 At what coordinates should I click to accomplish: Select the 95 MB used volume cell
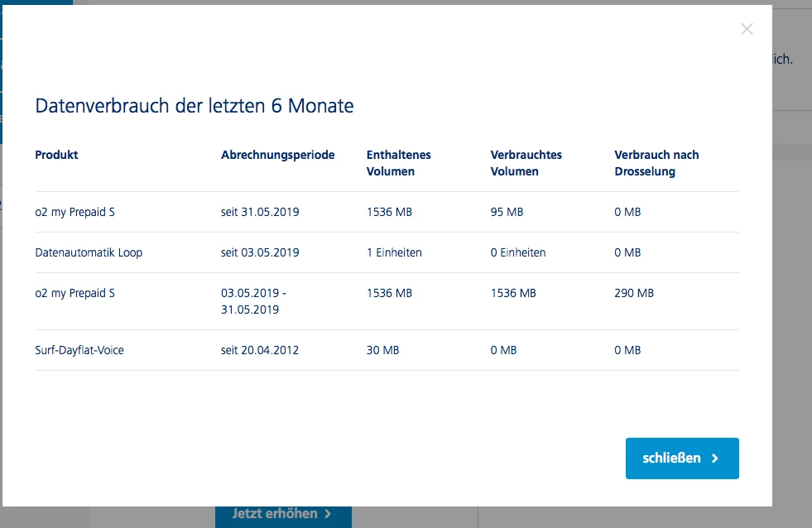[507, 212]
